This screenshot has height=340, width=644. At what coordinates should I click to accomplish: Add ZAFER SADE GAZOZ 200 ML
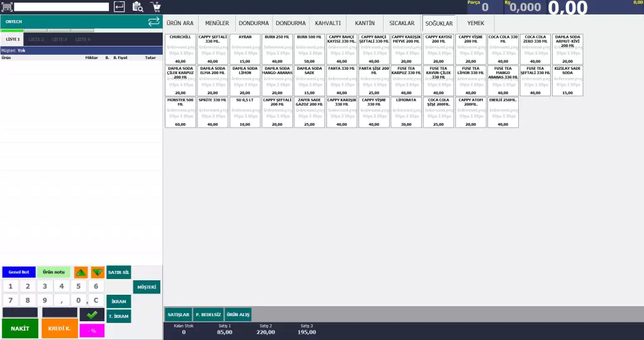[x=309, y=112]
